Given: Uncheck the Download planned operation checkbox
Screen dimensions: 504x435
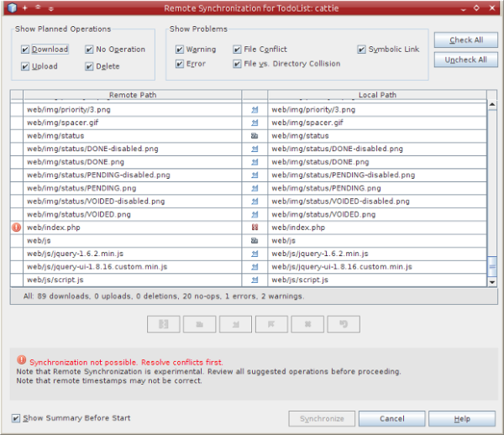Looking at the screenshot, I should click(x=26, y=50).
